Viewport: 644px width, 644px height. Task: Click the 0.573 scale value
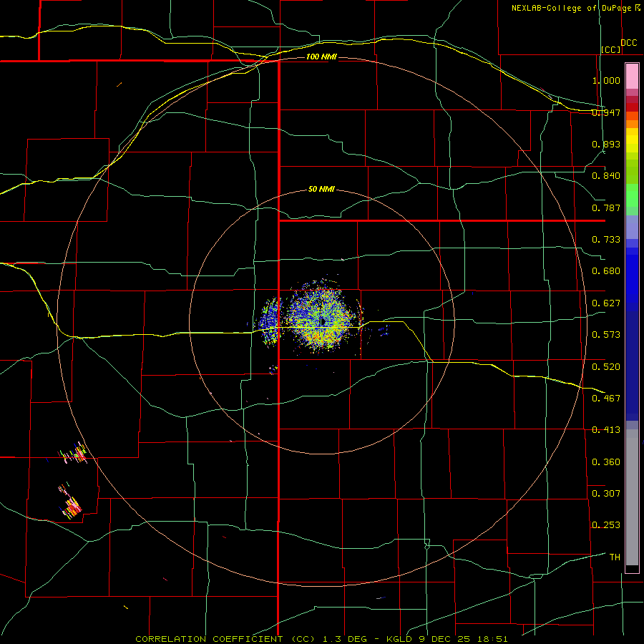pyautogui.click(x=606, y=335)
